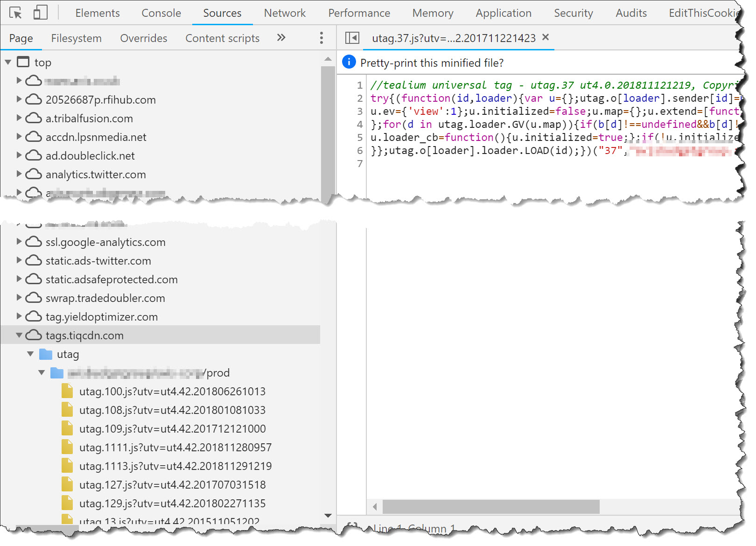This screenshot has width=756, height=546.
Task: Open utag.100.js file in the tree
Action: [172, 392]
